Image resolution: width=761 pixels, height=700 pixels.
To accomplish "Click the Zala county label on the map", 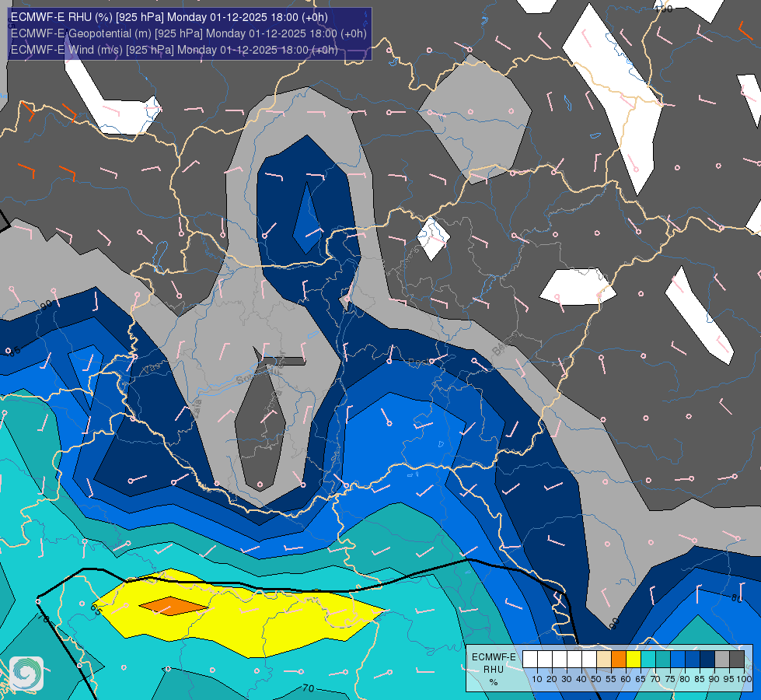I will tap(197, 409).
